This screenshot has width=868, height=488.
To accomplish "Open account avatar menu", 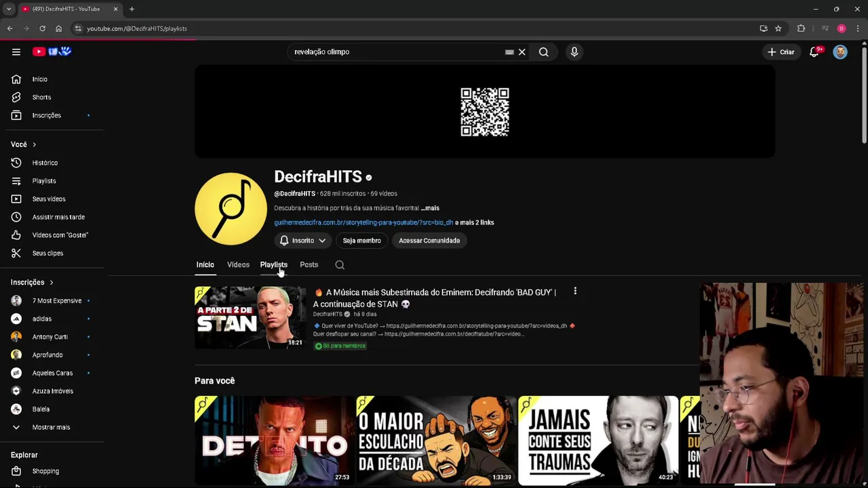I will pos(840,52).
